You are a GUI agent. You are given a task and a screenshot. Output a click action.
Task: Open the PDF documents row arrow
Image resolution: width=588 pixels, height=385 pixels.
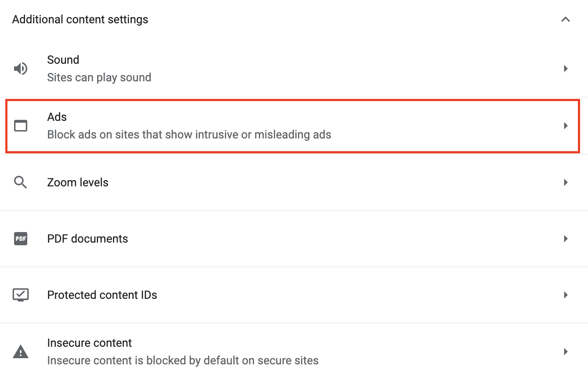(x=566, y=239)
